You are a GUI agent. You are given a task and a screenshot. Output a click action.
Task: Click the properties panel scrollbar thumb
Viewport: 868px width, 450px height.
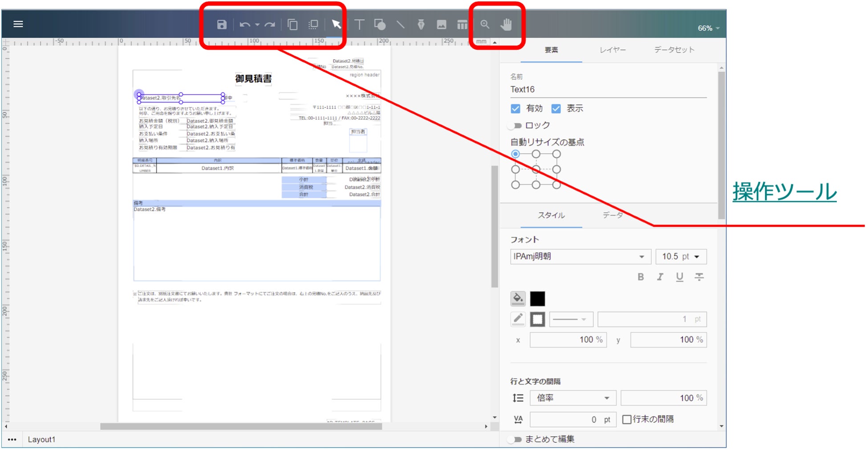coord(722,145)
